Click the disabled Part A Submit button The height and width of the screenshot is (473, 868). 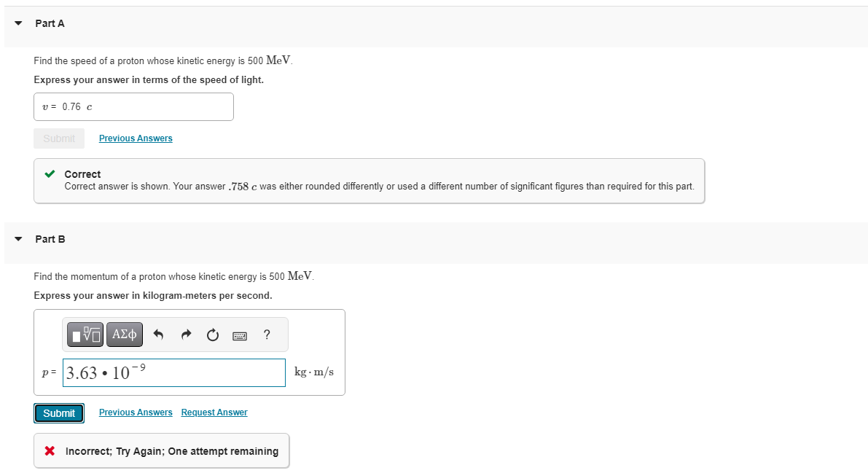tap(59, 138)
